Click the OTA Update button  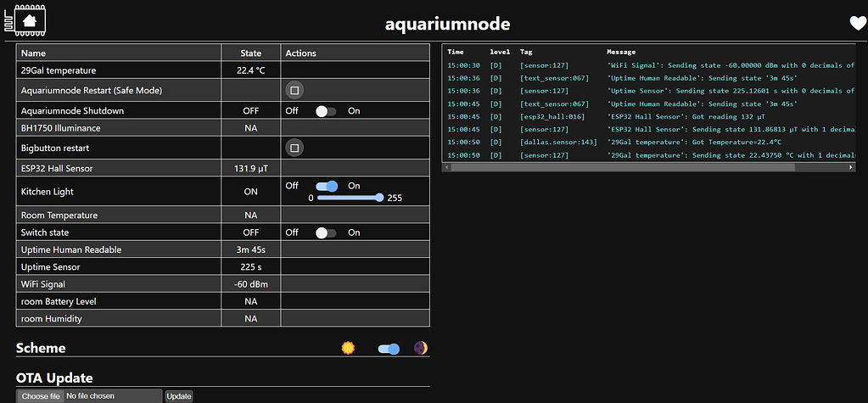pyautogui.click(x=179, y=396)
